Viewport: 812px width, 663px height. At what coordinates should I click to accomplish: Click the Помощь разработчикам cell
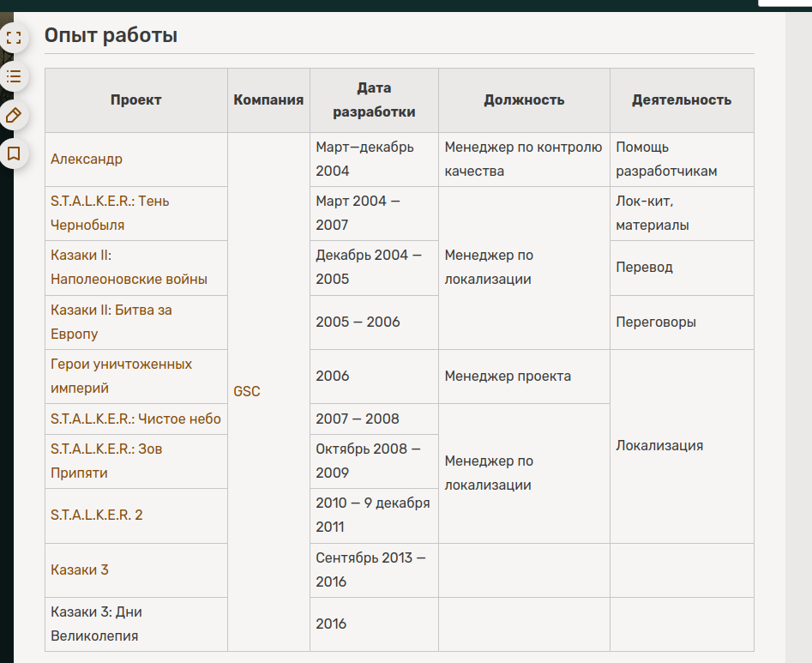coord(682,159)
